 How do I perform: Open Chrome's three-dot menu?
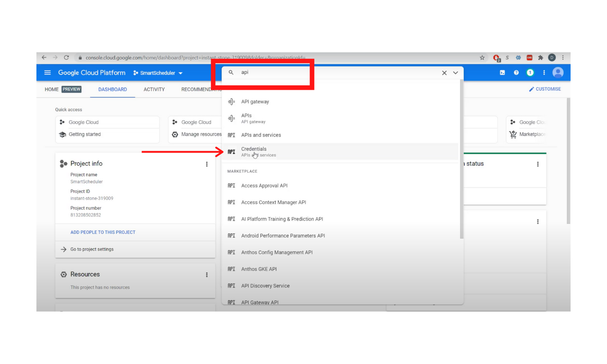563,58
